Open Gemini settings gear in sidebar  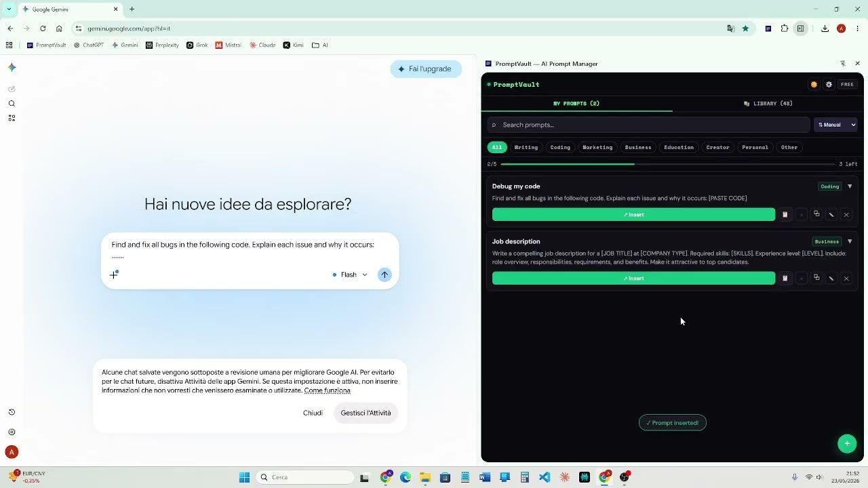12,432
